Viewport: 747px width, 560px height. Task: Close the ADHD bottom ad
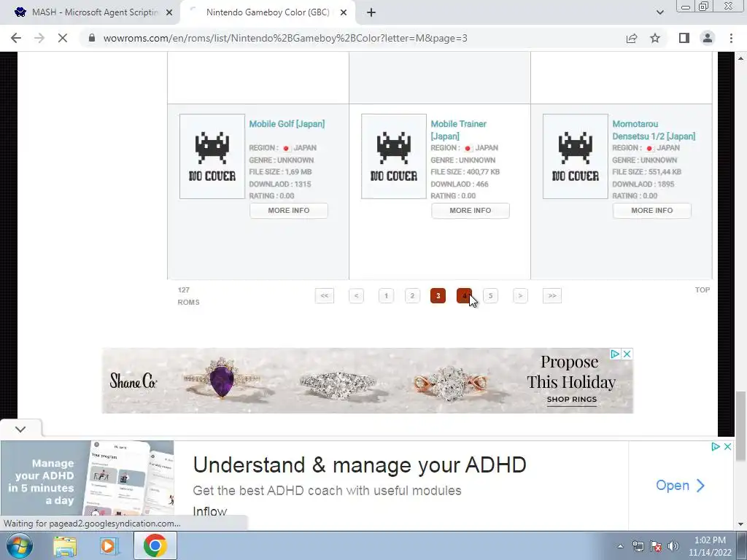[727, 447]
